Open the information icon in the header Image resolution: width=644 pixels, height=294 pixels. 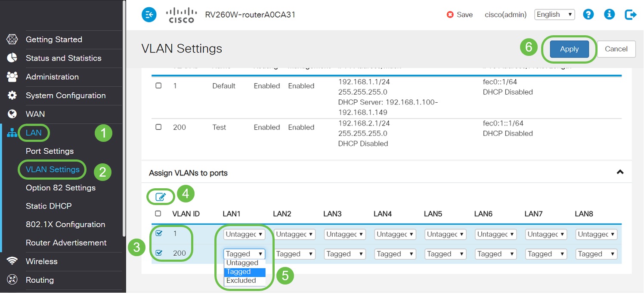tap(609, 14)
